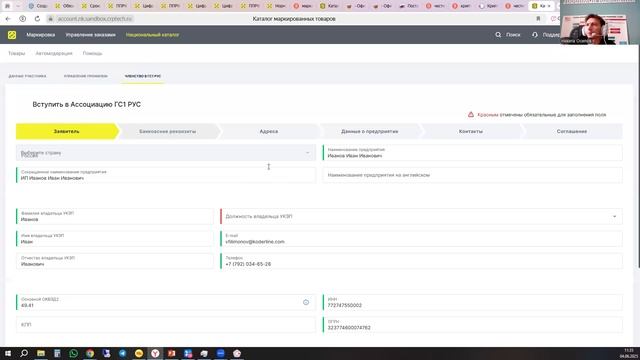Open the Управление заказами menu

(x=90, y=35)
